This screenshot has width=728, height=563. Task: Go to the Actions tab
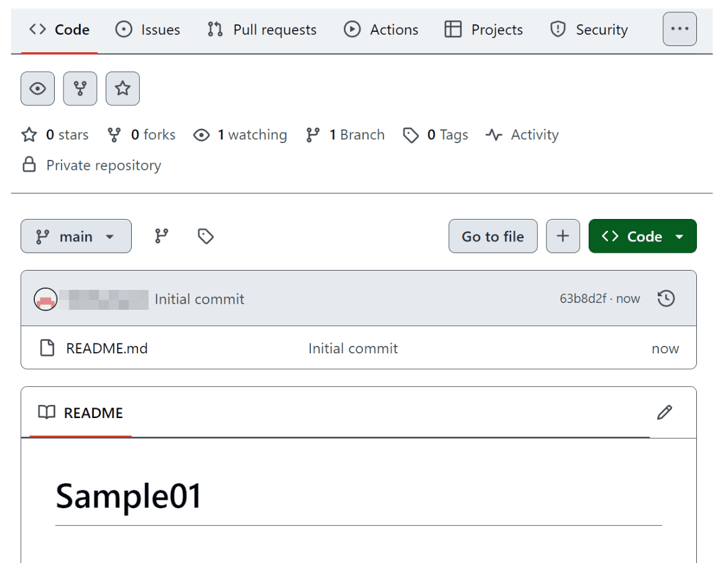point(380,30)
